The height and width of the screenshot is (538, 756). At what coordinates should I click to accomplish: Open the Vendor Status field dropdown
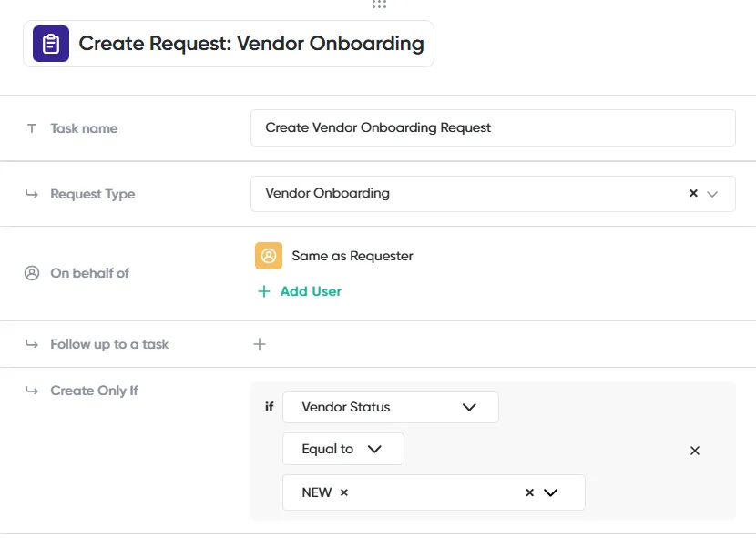(x=391, y=407)
